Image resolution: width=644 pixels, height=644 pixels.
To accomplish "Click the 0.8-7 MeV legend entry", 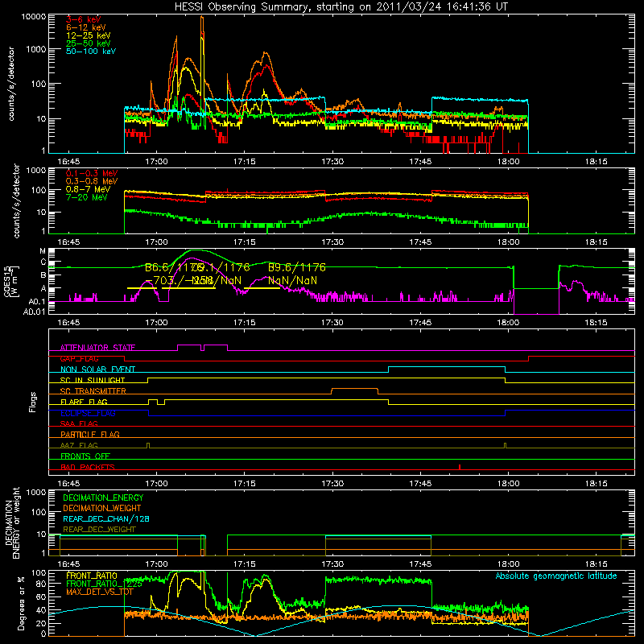I will point(88,190).
